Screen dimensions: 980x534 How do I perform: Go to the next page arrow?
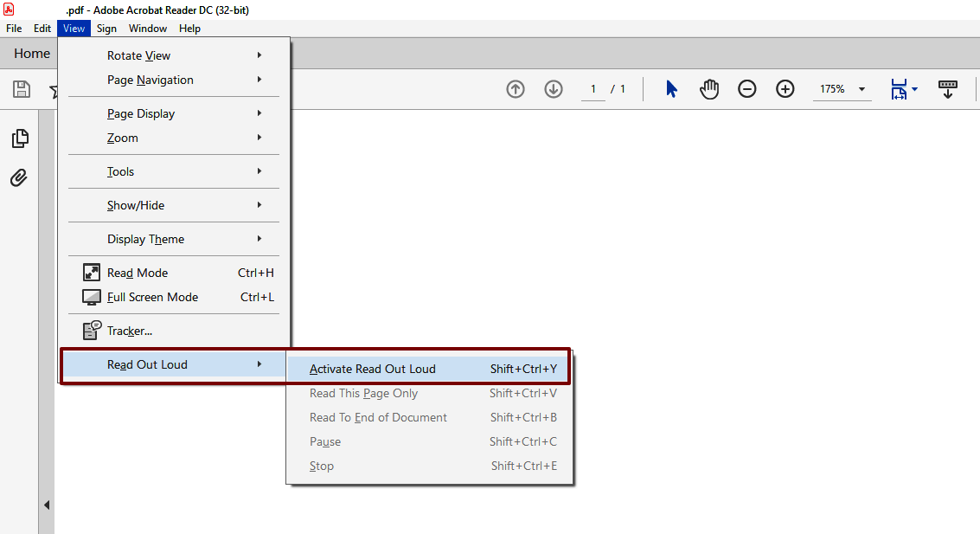coord(553,88)
